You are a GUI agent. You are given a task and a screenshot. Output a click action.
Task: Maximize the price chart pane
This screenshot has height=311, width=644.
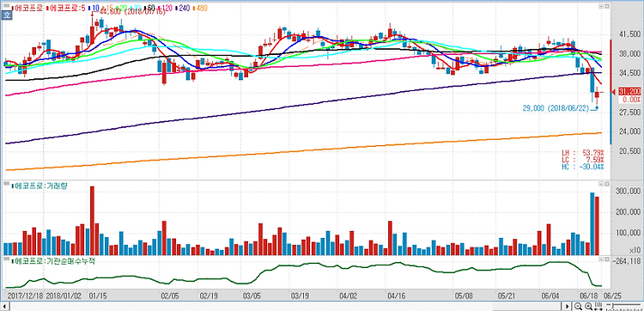click(606, 6)
